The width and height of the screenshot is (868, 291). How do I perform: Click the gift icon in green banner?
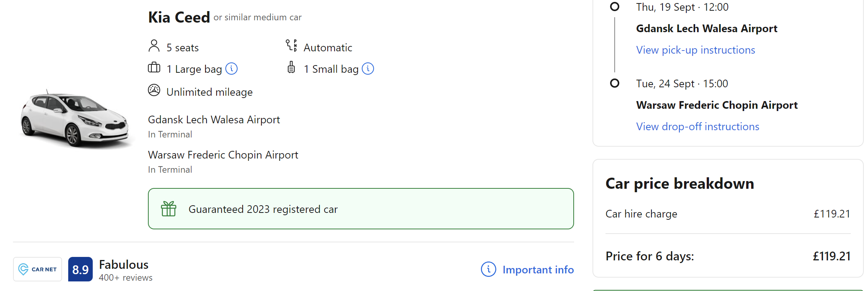tap(169, 209)
